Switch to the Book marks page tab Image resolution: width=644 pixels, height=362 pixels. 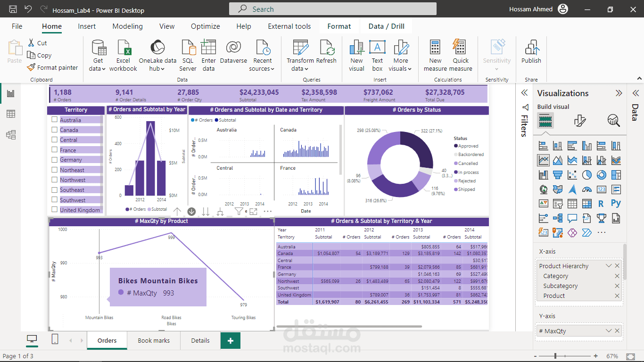click(x=153, y=340)
